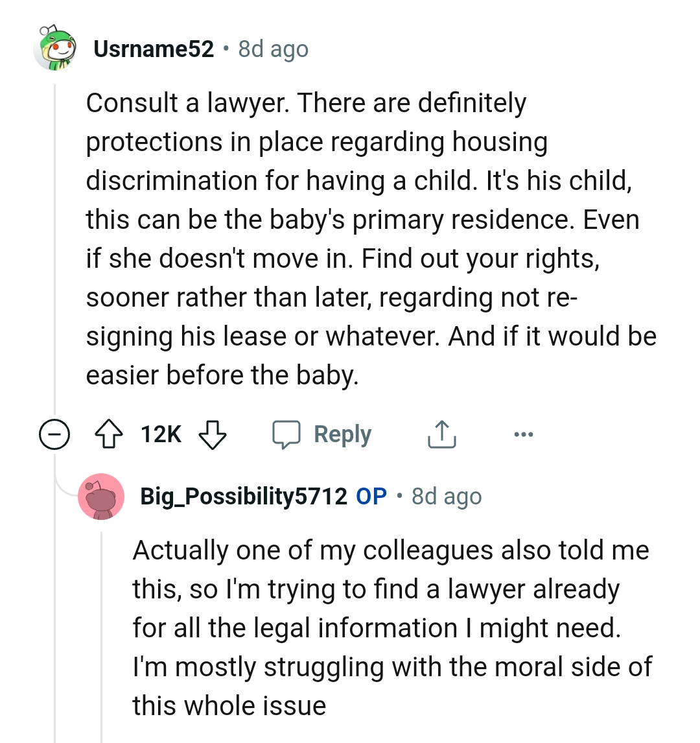
Task: Open Big_Possibility5712's avatar
Action: [101, 497]
